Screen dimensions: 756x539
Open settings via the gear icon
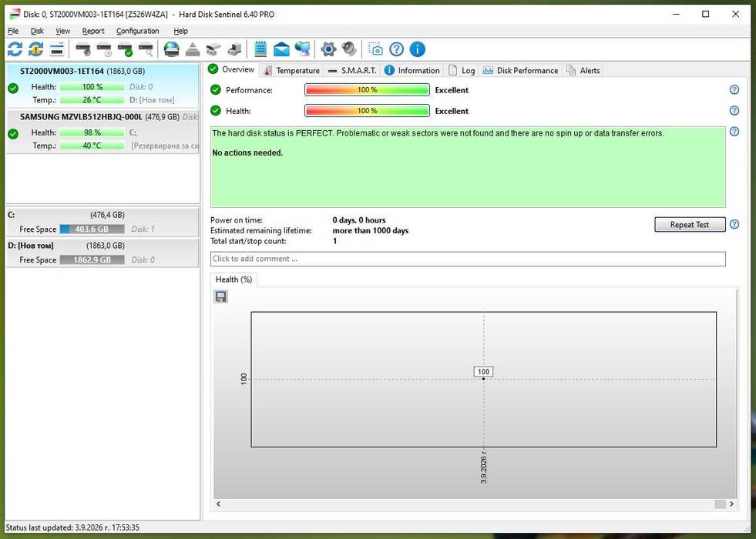[x=328, y=49]
